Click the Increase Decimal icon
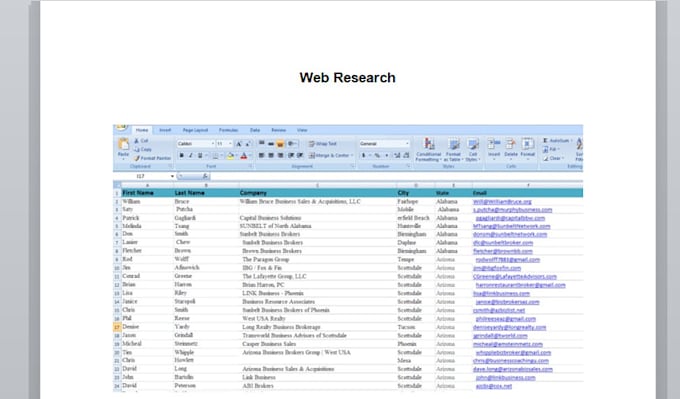This screenshot has width=680, height=399. 397,155
